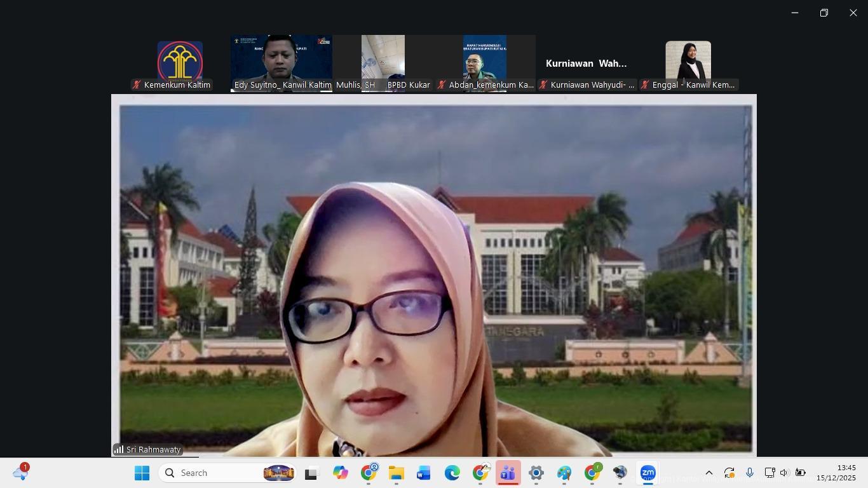This screenshot has width=868, height=488.
Task: Select the Kemenkum Kaltim participant thumbnail
Action: (180, 64)
